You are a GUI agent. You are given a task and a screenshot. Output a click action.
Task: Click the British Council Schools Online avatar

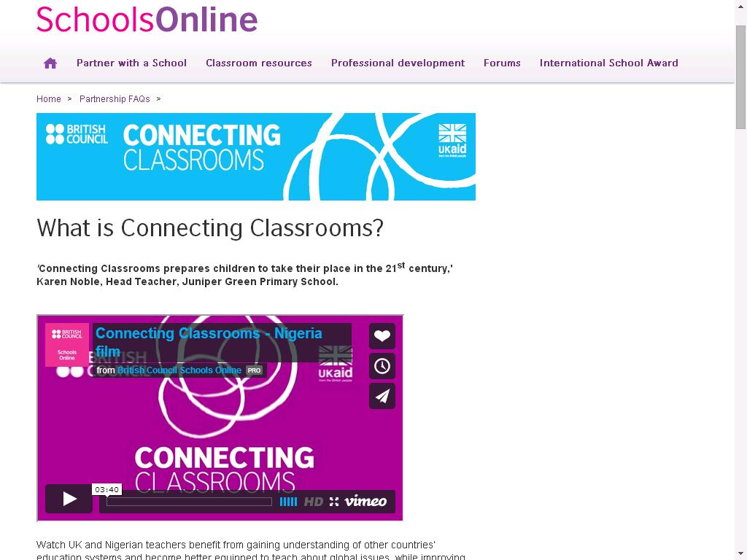[x=66, y=345]
